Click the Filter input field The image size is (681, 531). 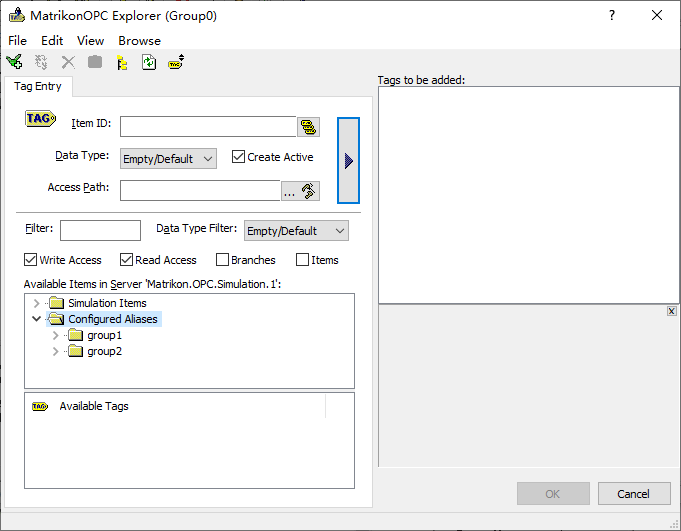tap(100, 230)
